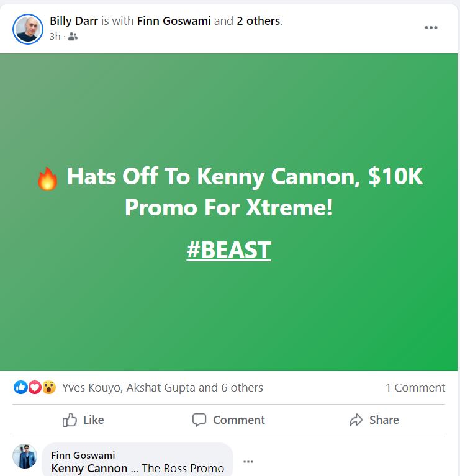Click the Share arrow icon

tap(356, 420)
